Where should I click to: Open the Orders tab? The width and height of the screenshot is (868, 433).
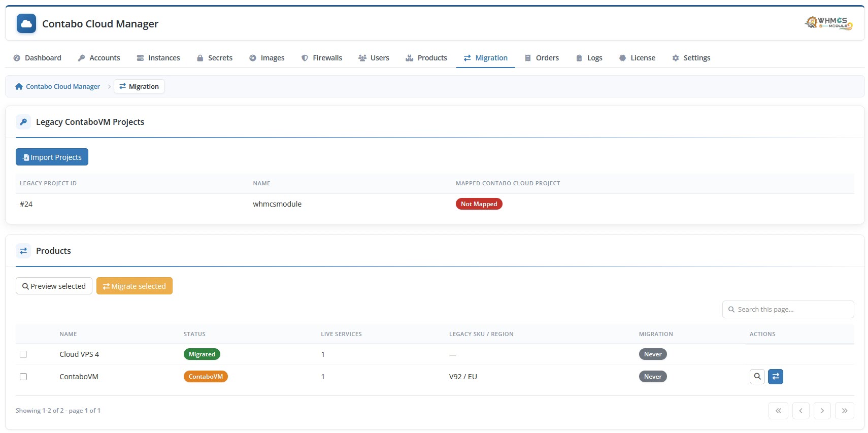click(542, 58)
